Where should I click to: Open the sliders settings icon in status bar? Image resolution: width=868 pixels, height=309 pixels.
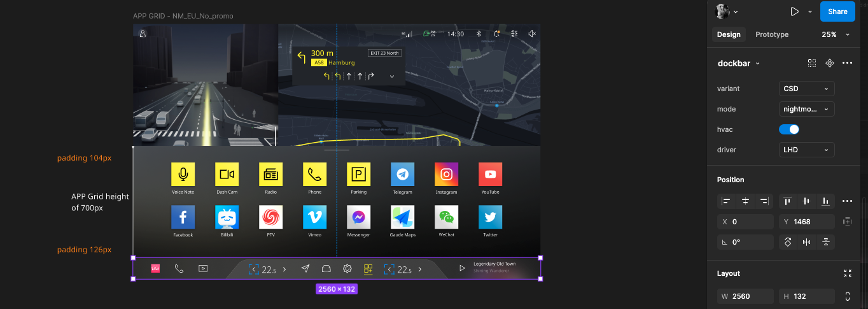(x=514, y=33)
